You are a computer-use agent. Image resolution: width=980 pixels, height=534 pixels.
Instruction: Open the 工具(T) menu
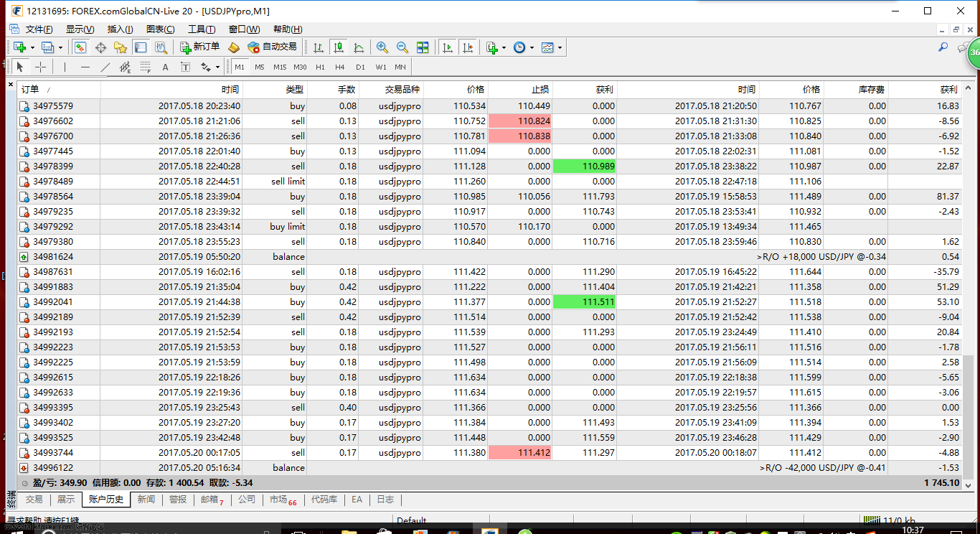(x=202, y=29)
